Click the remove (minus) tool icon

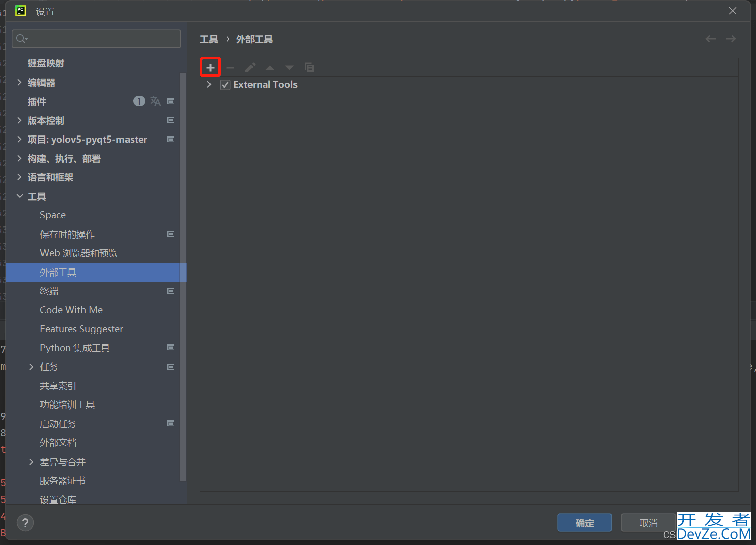(230, 67)
